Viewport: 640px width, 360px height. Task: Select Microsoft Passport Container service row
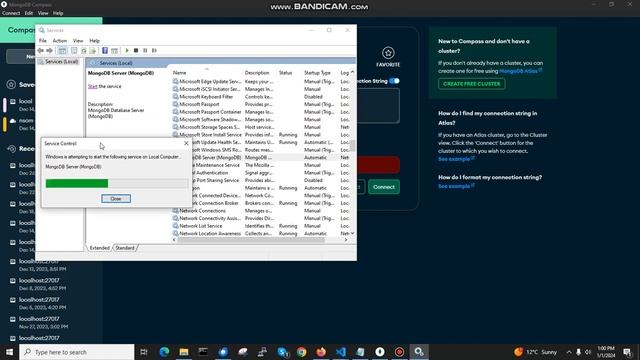point(260,112)
